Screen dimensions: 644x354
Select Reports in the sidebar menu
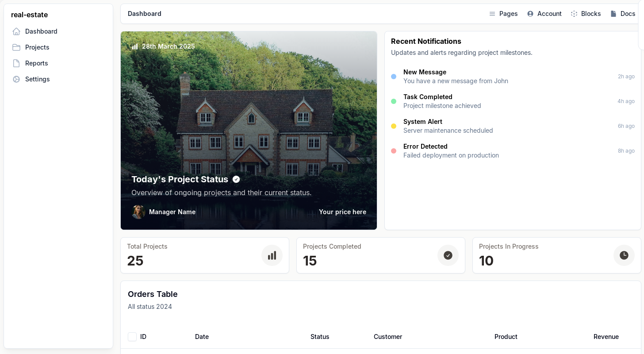click(37, 63)
